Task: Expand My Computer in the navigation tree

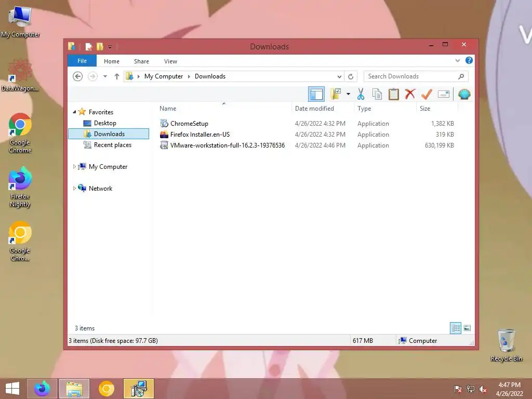Action: pyautogui.click(x=74, y=167)
